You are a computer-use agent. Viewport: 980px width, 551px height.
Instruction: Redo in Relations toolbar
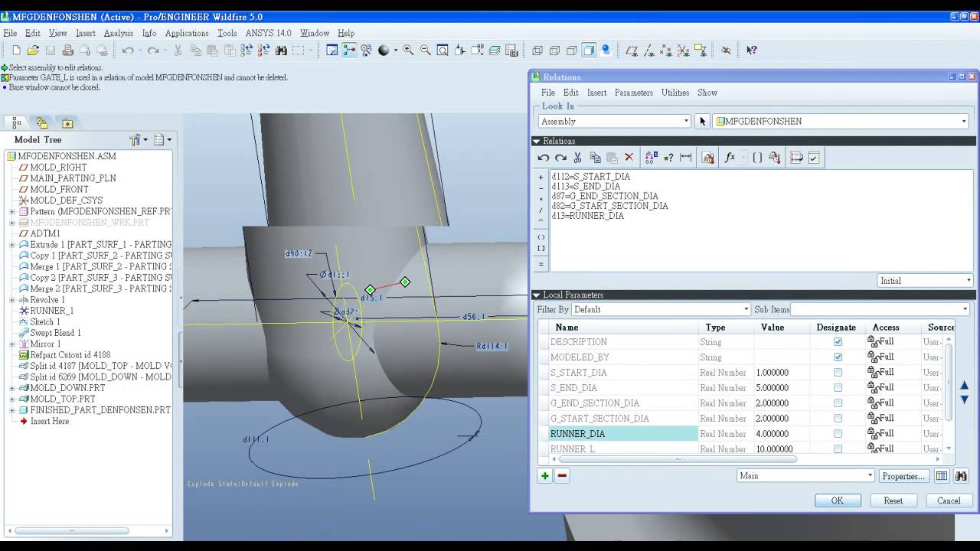point(560,158)
